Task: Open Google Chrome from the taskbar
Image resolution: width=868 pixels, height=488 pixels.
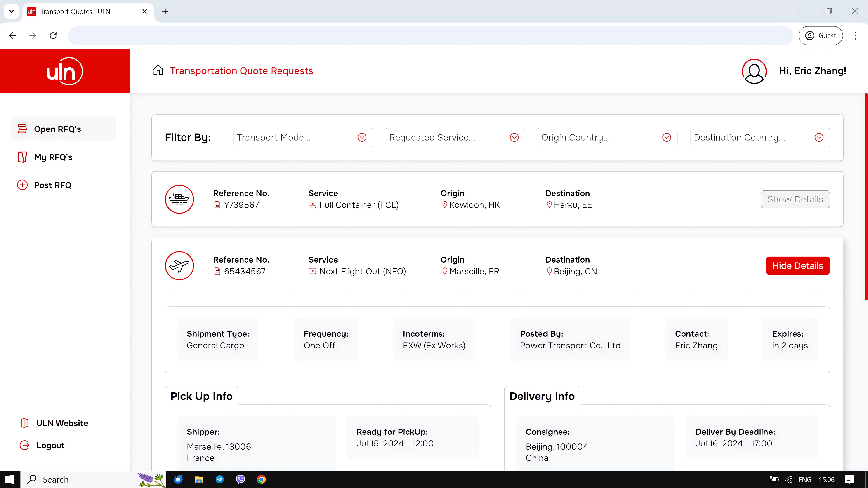Action: (261, 479)
